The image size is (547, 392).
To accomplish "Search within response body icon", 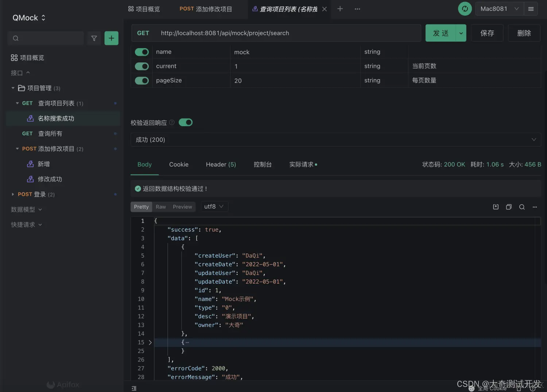I will point(522,207).
